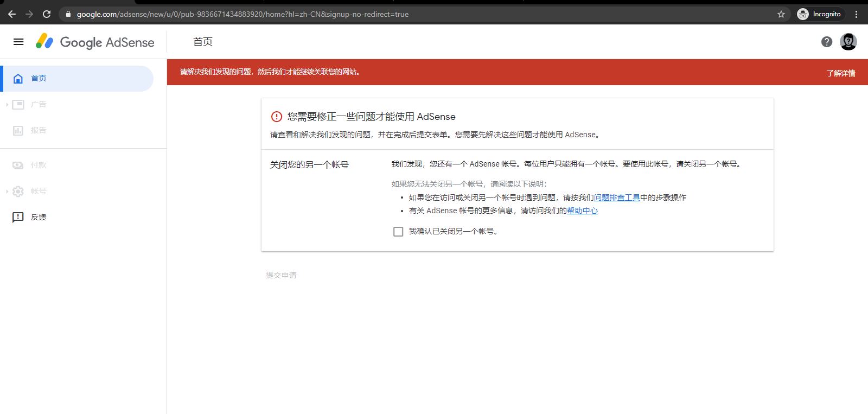The height and width of the screenshot is (414, 868).
Task: Select 付款 in the sidebar
Action: (x=77, y=165)
